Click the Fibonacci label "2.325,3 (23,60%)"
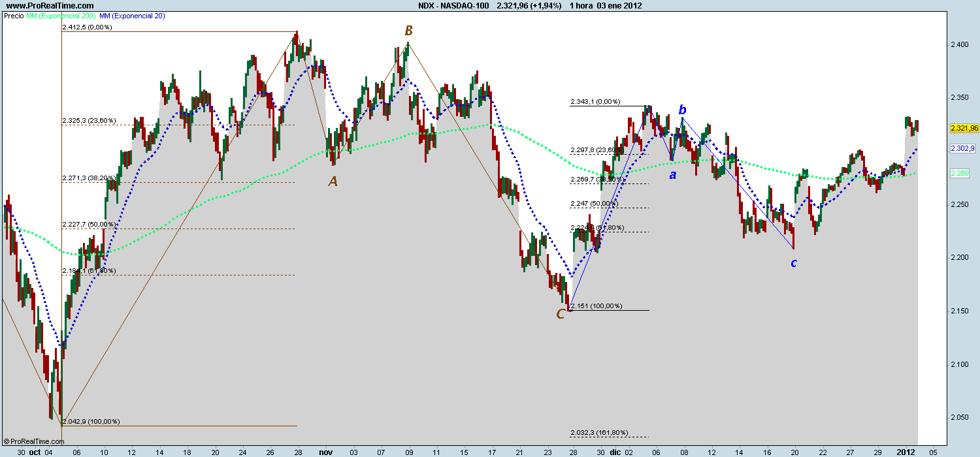Image resolution: width=980 pixels, height=457 pixels. (89, 121)
